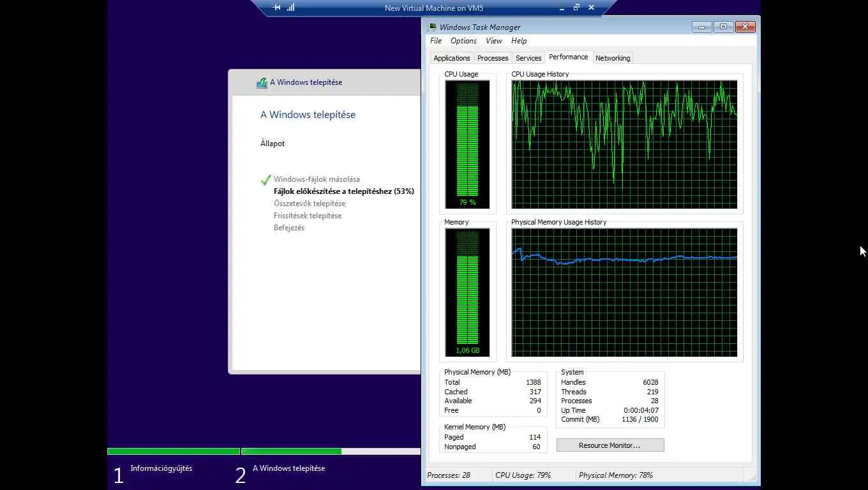Click the Physical Memory Usage History graph
The height and width of the screenshot is (490, 868).
point(624,292)
